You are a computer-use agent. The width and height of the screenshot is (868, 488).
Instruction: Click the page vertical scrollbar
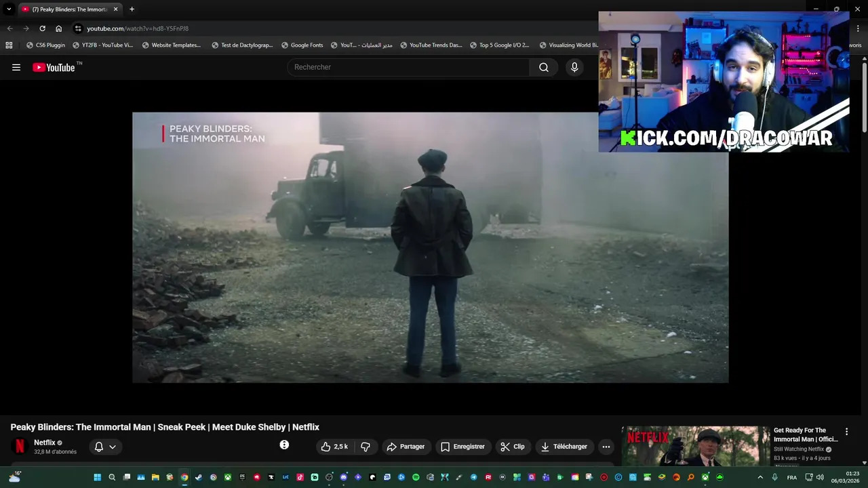[x=865, y=98]
